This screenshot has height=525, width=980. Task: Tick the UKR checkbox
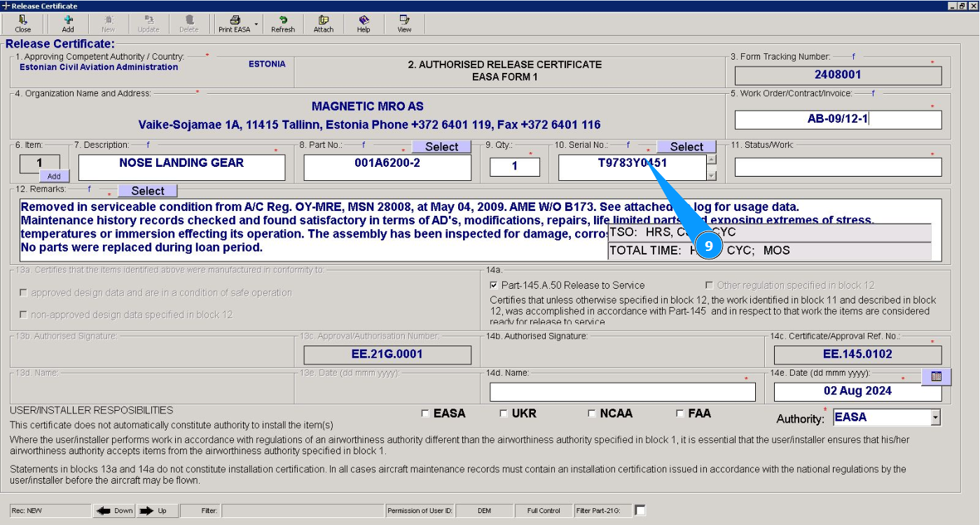(504, 414)
